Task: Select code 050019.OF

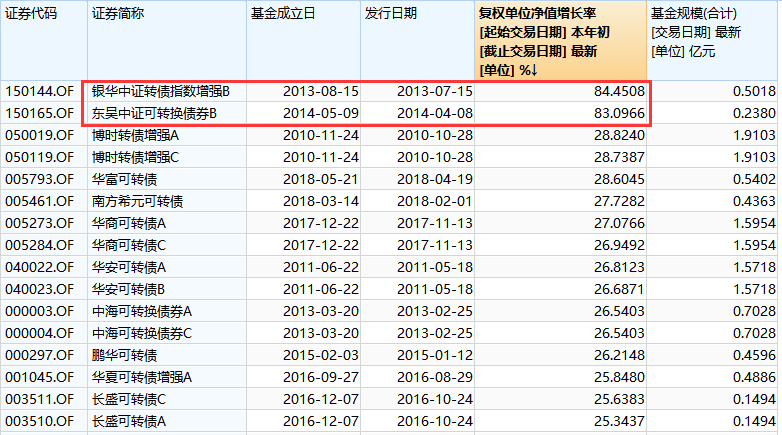Action: point(39,135)
